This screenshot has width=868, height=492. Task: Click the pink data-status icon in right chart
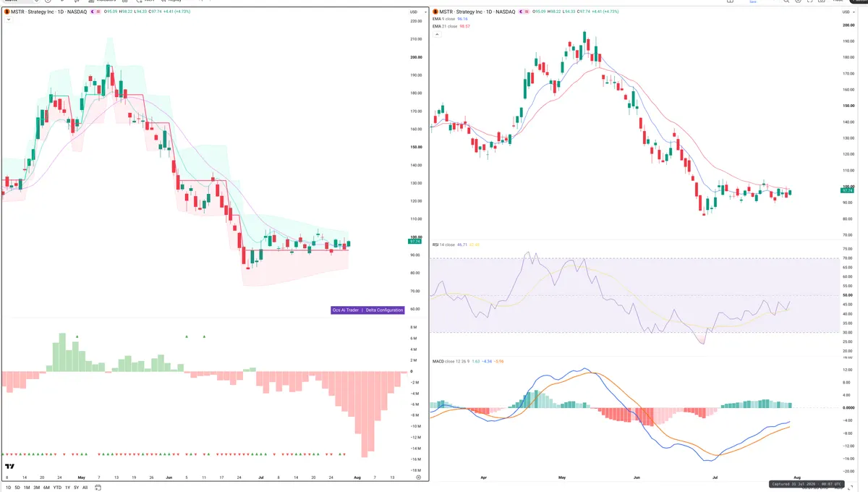tap(528, 12)
